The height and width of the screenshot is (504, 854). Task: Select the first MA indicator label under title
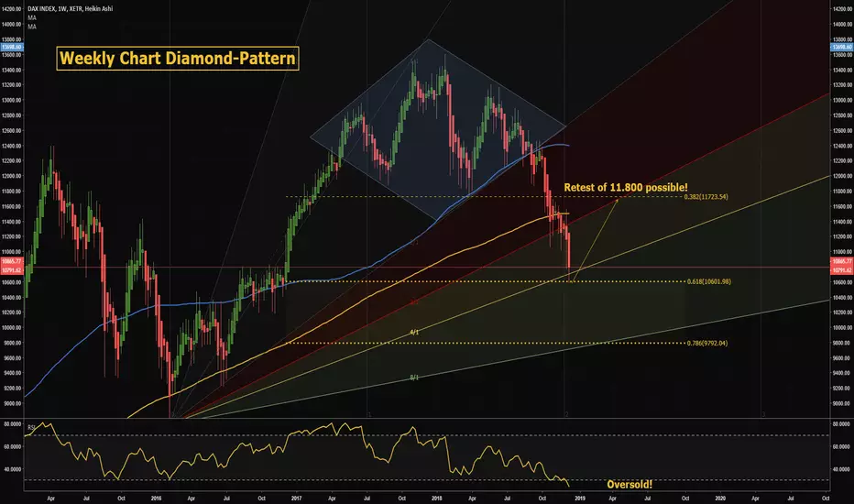[x=32, y=18]
